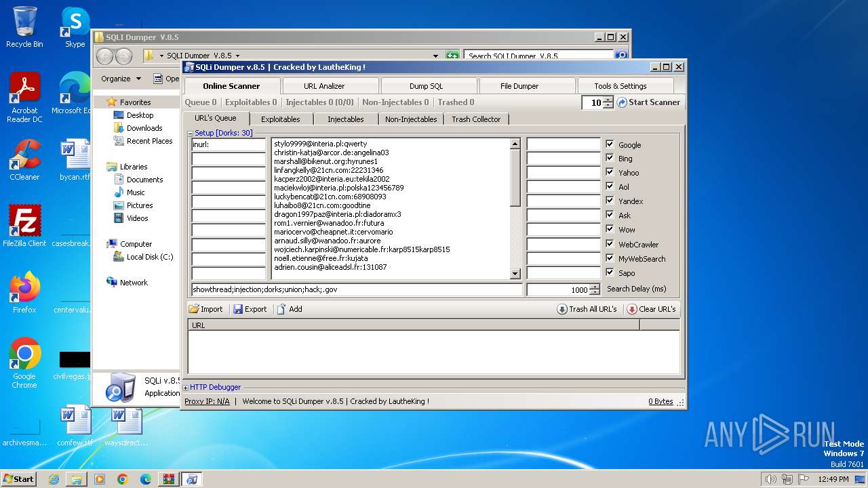The height and width of the screenshot is (488, 868).
Task: Select the Trash Collector sub-tab
Action: click(x=476, y=119)
